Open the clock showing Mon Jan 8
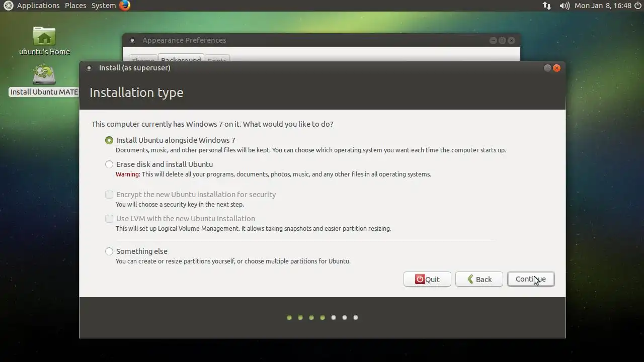Viewport: 644px width, 362px height. [x=603, y=6]
